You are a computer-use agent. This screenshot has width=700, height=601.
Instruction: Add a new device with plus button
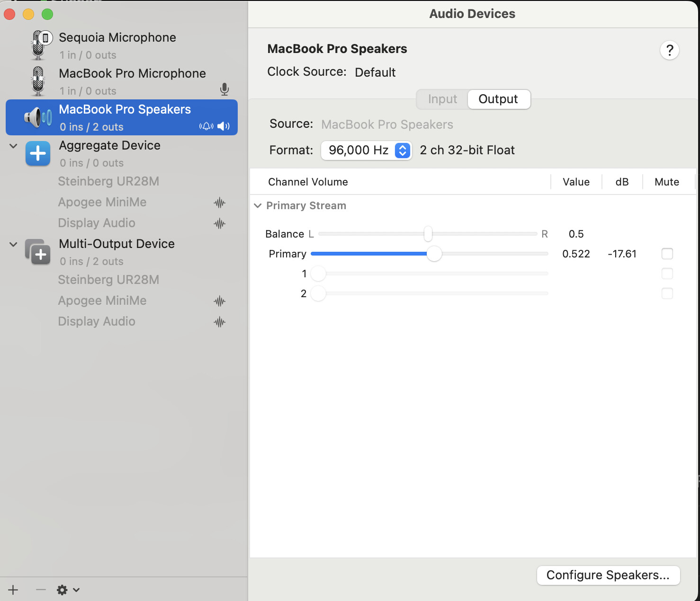[13, 590]
